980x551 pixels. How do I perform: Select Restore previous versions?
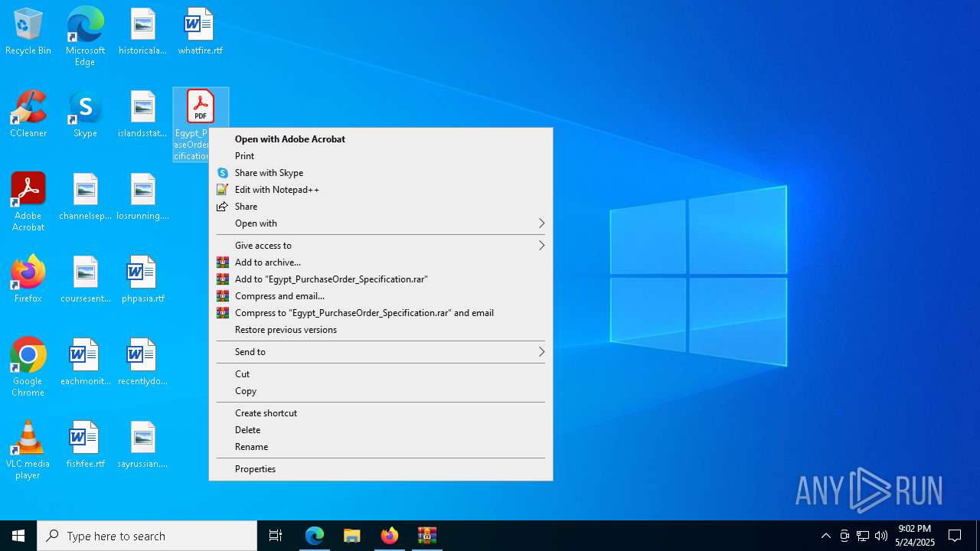point(381,330)
